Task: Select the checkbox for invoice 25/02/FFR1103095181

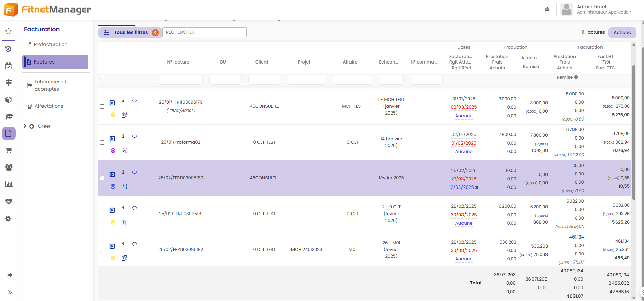Action: coord(102,214)
